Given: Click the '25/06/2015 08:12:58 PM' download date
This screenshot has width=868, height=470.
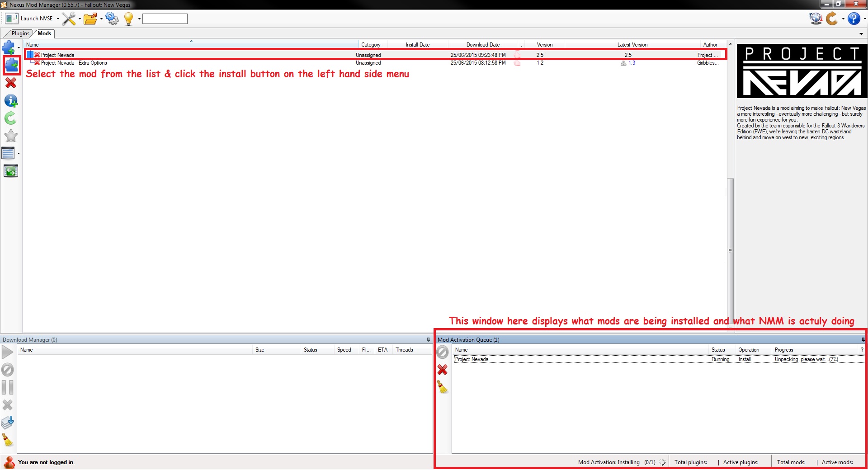Looking at the screenshot, I should click(x=478, y=63).
